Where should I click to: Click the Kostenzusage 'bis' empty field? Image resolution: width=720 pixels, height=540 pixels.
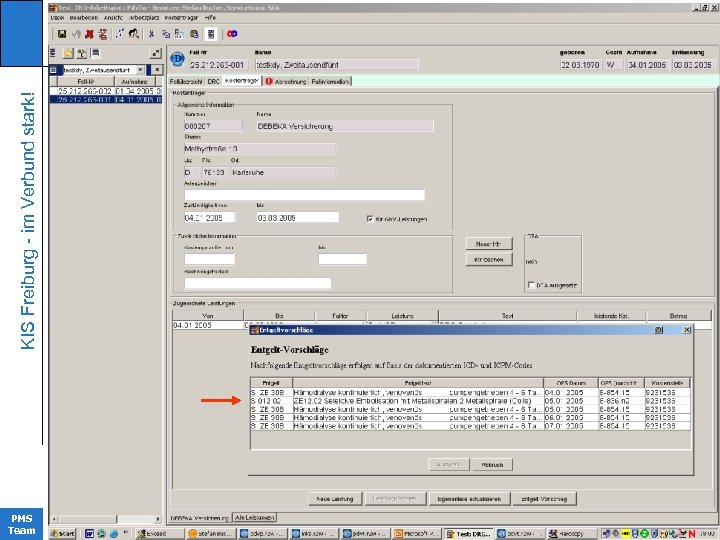click(x=342, y=259)
